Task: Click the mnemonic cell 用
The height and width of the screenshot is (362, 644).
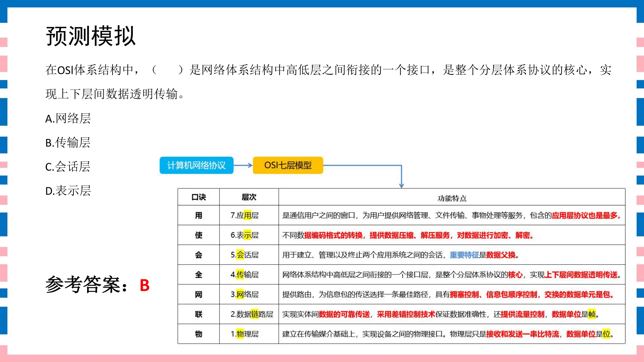Action: [x=199, y=215]
